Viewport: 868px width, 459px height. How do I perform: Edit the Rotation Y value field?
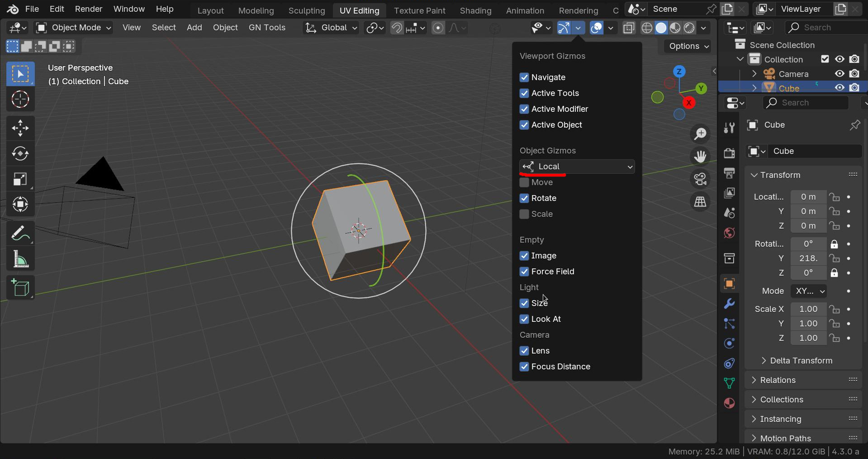[x=809, y=258]
